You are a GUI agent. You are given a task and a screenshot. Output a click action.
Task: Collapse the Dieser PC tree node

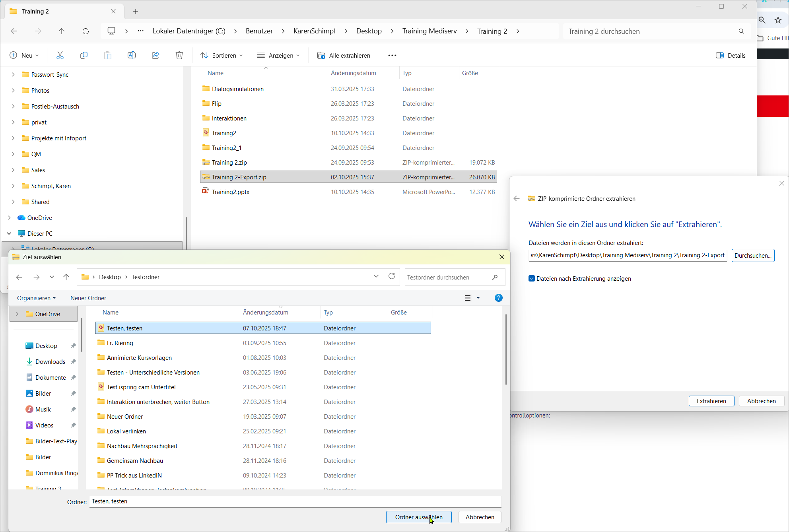[9, 233]
